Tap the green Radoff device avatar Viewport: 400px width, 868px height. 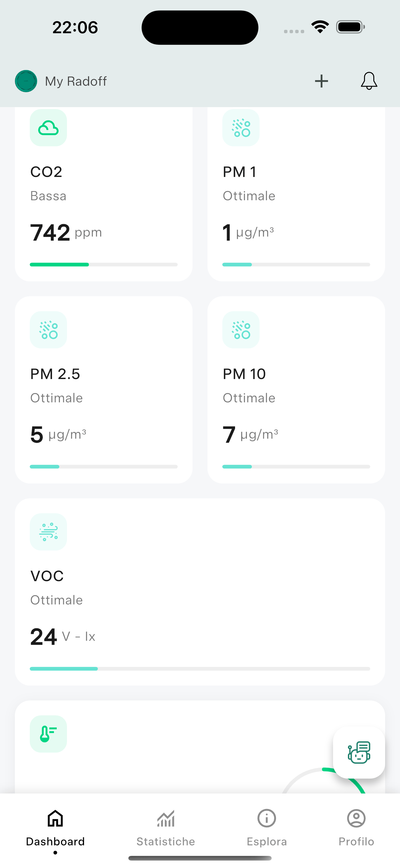click(26, 81)
